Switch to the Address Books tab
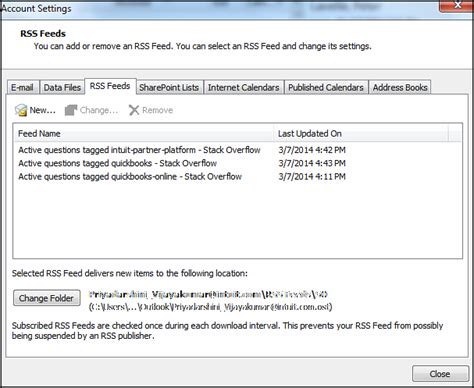Viewport: 474px width, 388px height. point(400,87)
